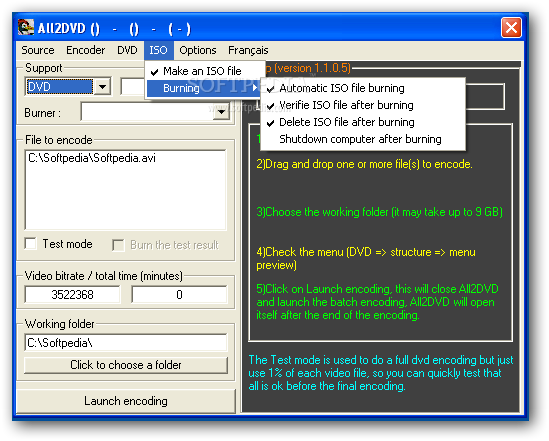Open the Options menu

click(x=198, y=50)
